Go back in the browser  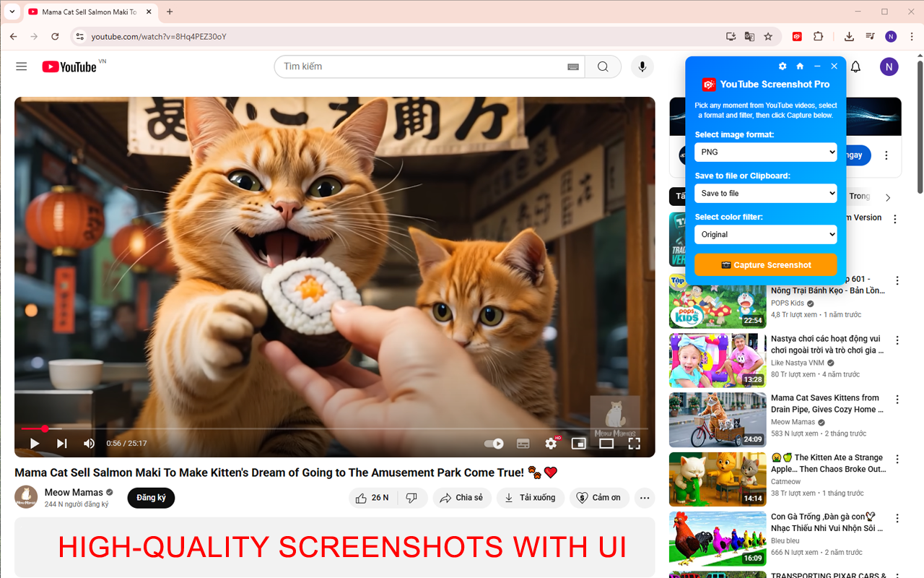(x=14, y=36)
